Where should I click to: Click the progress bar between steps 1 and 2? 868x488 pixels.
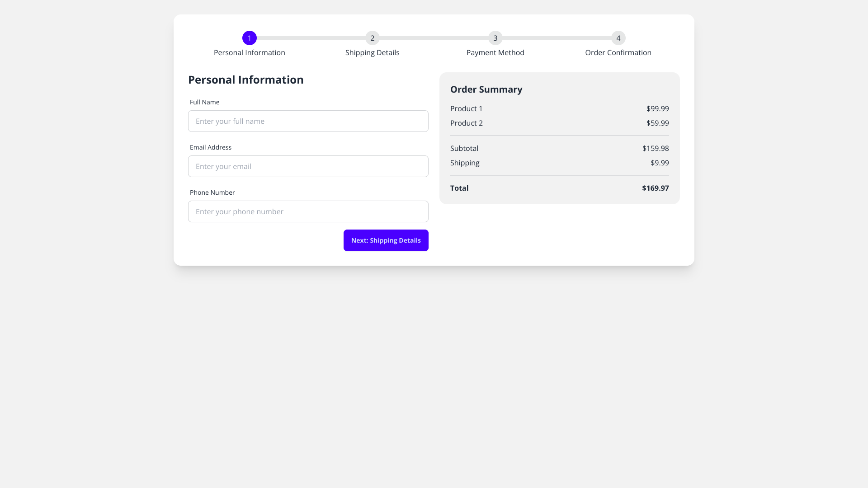(x=311, y=38)
